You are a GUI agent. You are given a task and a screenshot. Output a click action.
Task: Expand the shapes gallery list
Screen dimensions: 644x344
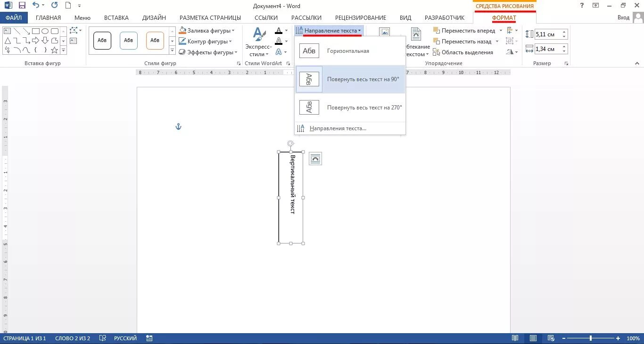pos(64,50)
